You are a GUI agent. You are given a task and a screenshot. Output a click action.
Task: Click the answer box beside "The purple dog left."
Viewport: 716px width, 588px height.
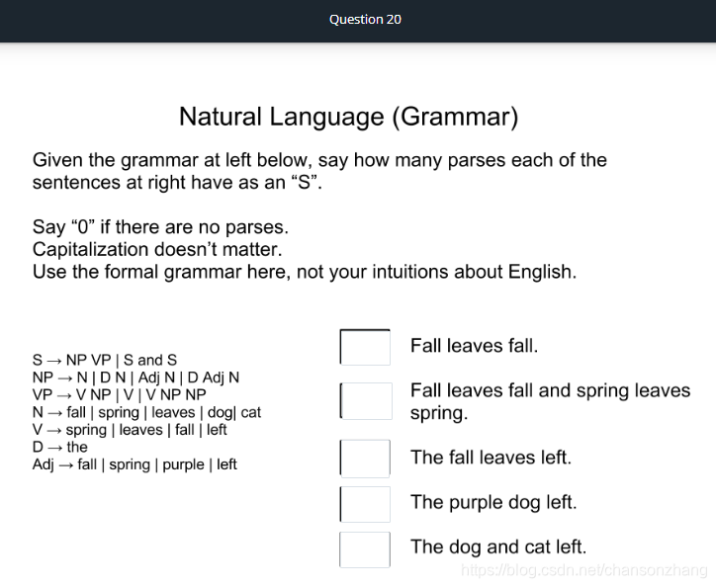pos(365,504)
